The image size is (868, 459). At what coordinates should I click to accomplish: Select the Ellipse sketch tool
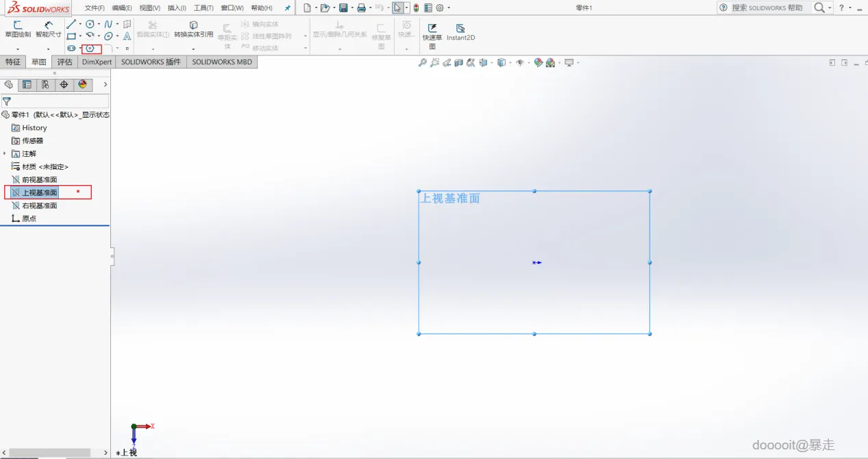pos(108,36)
